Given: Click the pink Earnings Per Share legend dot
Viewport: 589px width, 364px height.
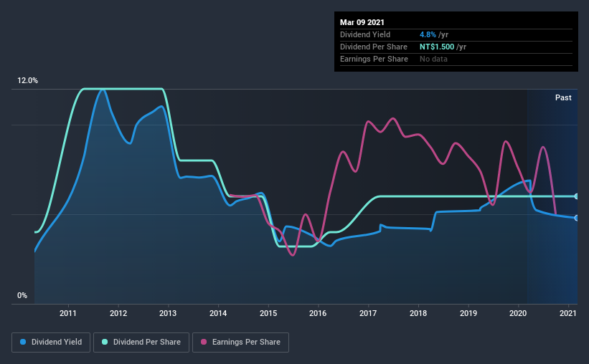Looking at the screenshot, I should tap(204, 342).
